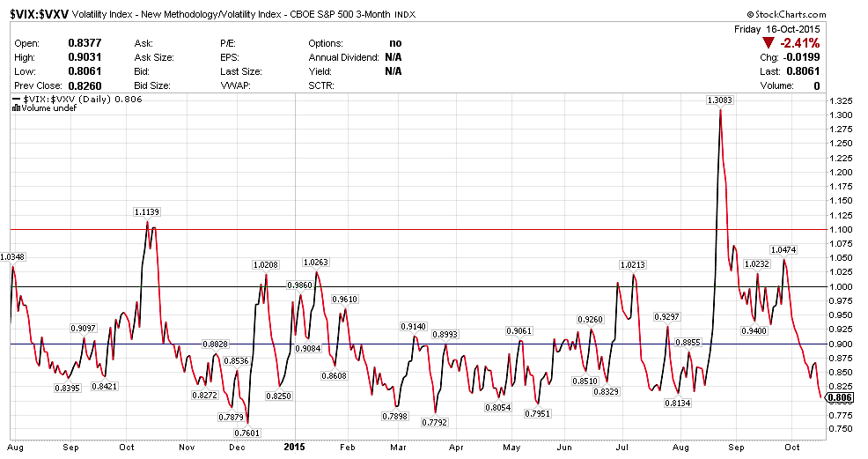Click the Jul month label on the x-axis
This screenshot has height=459, width=868.
click(622, 448)
